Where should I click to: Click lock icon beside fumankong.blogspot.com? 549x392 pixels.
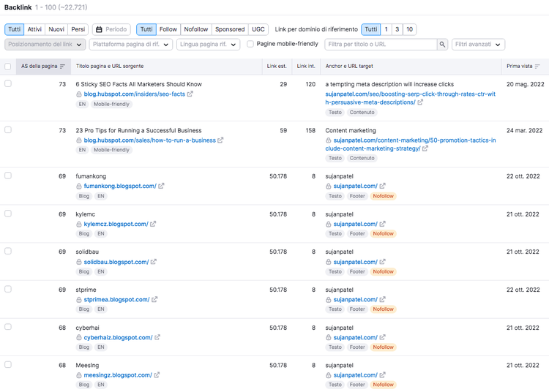click(x=79, y=186)
